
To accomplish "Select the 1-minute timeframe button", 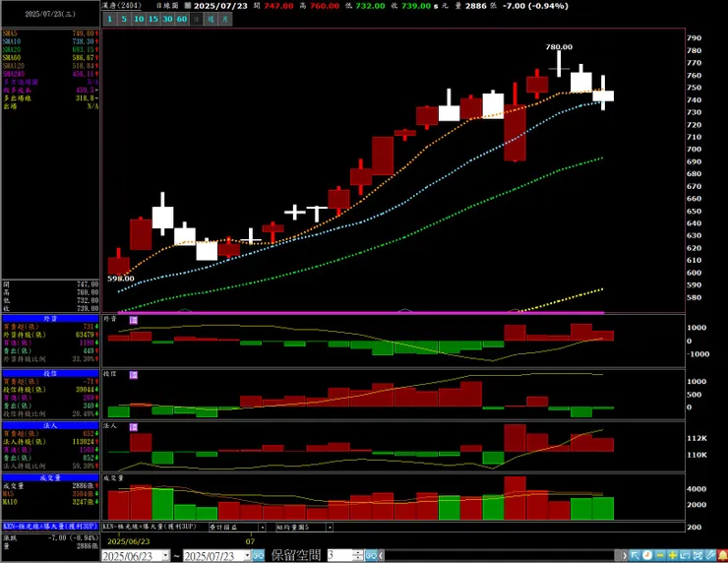I will [110, 19].
